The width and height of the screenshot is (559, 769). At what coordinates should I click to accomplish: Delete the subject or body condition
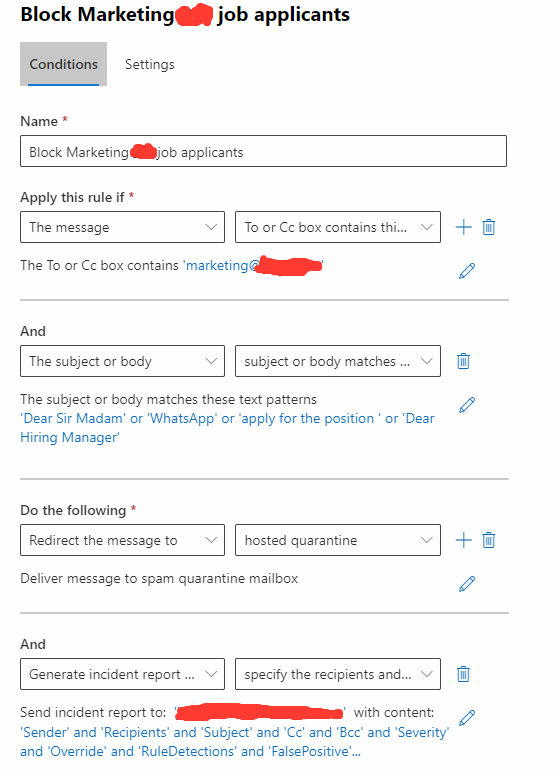pyautogui.click(x=463, y=361)
